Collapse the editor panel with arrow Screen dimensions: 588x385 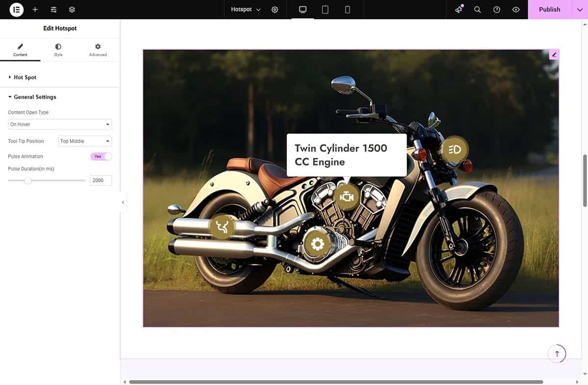(x=123, y=202)
